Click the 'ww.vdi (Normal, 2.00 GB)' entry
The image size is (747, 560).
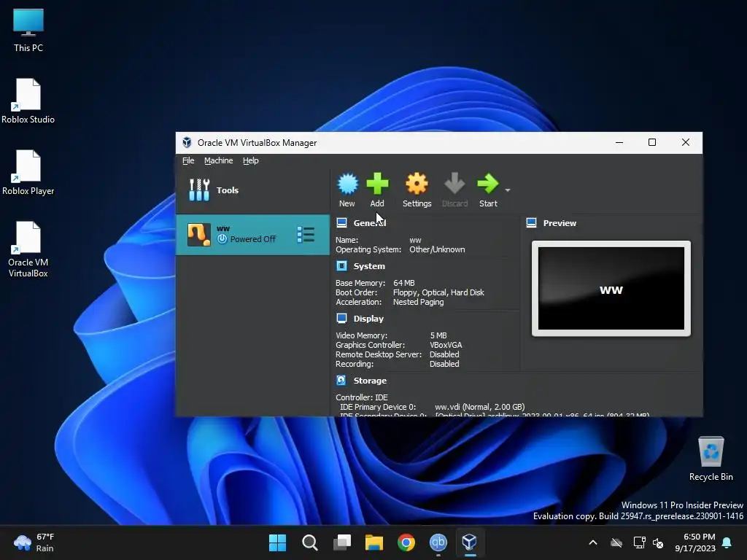480,407
